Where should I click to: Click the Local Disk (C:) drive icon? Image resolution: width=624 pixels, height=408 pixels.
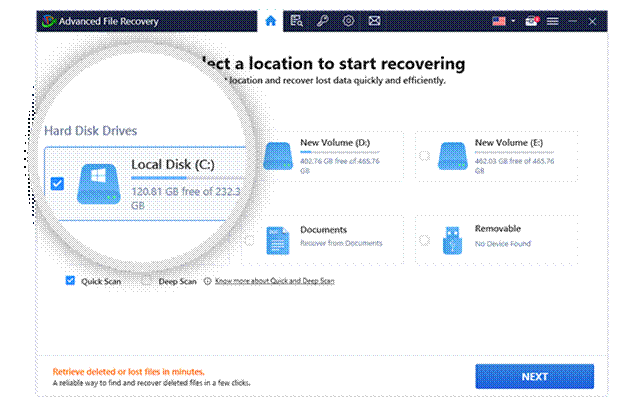[x=99, y=184]
